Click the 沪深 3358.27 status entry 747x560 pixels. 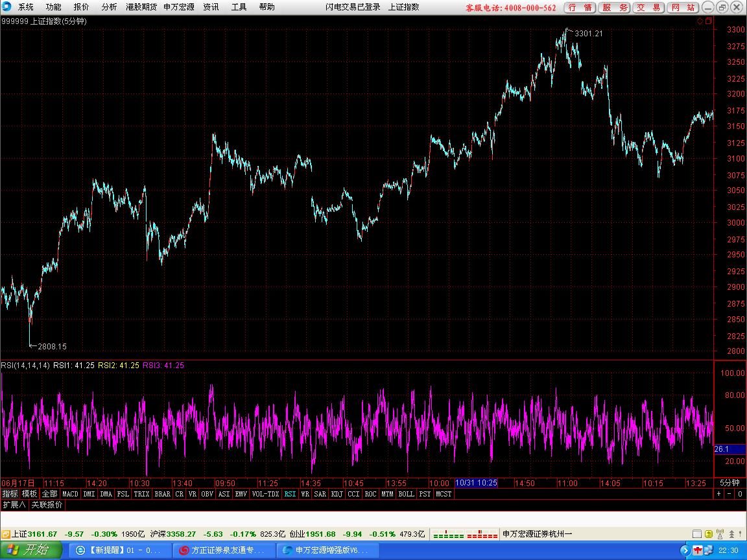pos(173,534)
